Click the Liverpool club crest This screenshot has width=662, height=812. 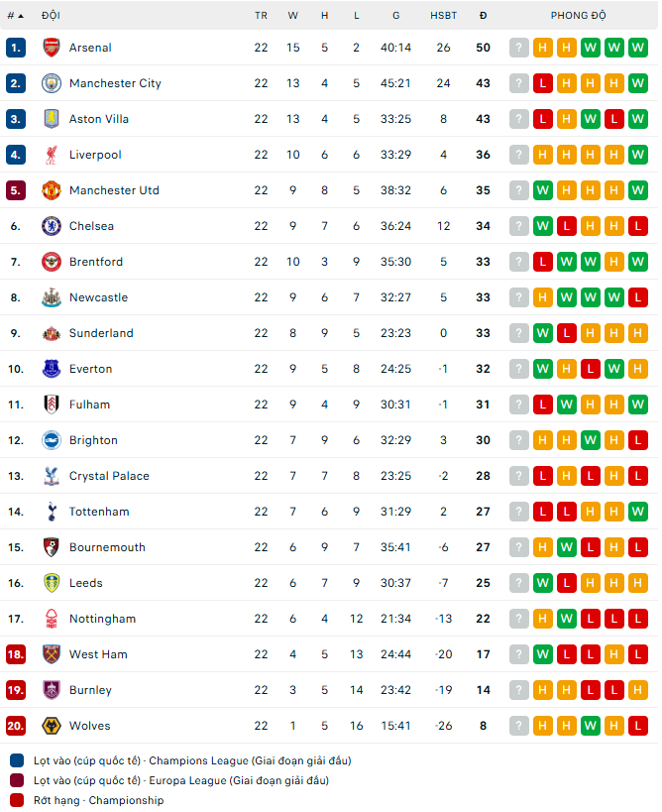tap(52, 155)
